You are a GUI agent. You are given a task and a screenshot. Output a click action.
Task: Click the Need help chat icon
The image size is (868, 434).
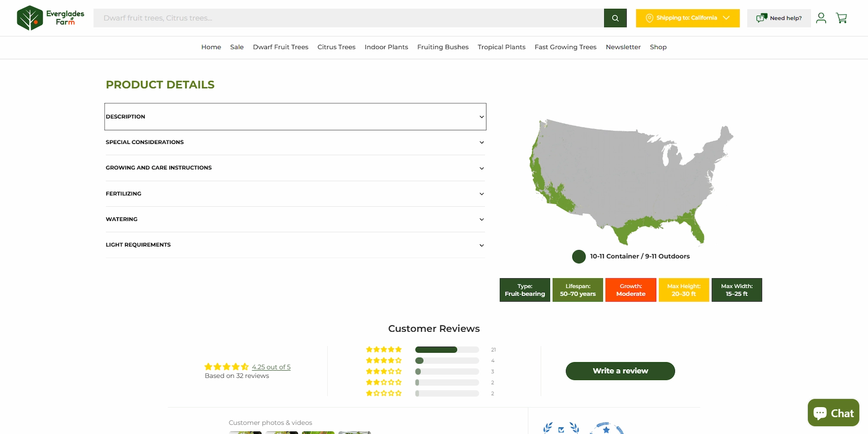[761, 18]
